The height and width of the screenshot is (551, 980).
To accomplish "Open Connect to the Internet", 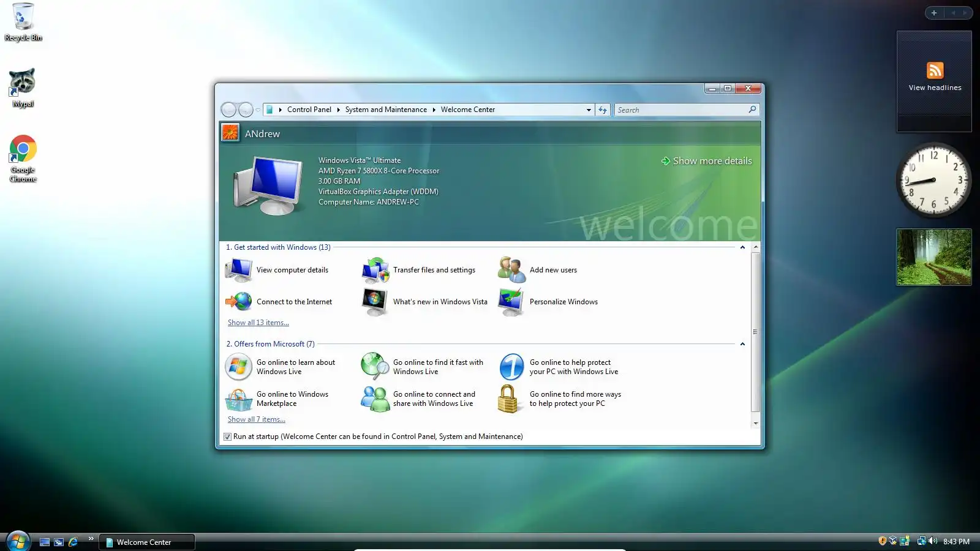I will point(279,302).
